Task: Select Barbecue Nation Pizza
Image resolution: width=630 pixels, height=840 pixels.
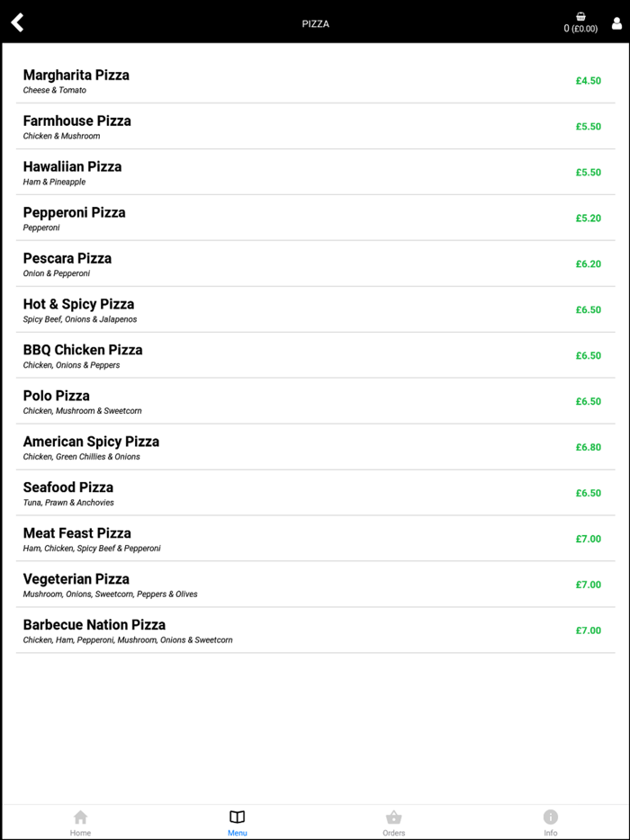Action: tap(94, 626)
